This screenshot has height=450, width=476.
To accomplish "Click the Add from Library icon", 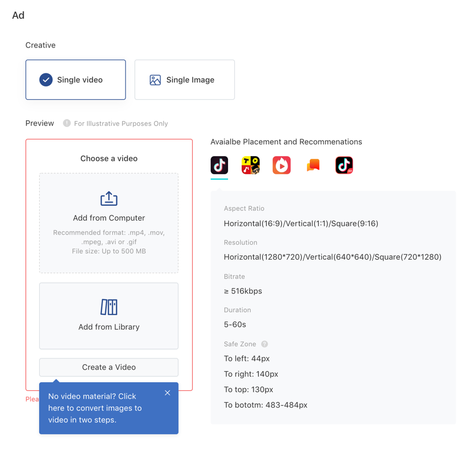I will point(109,307).
